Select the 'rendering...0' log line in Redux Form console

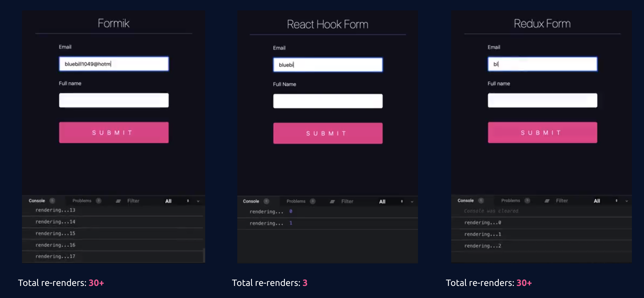(x=541, y=223)
